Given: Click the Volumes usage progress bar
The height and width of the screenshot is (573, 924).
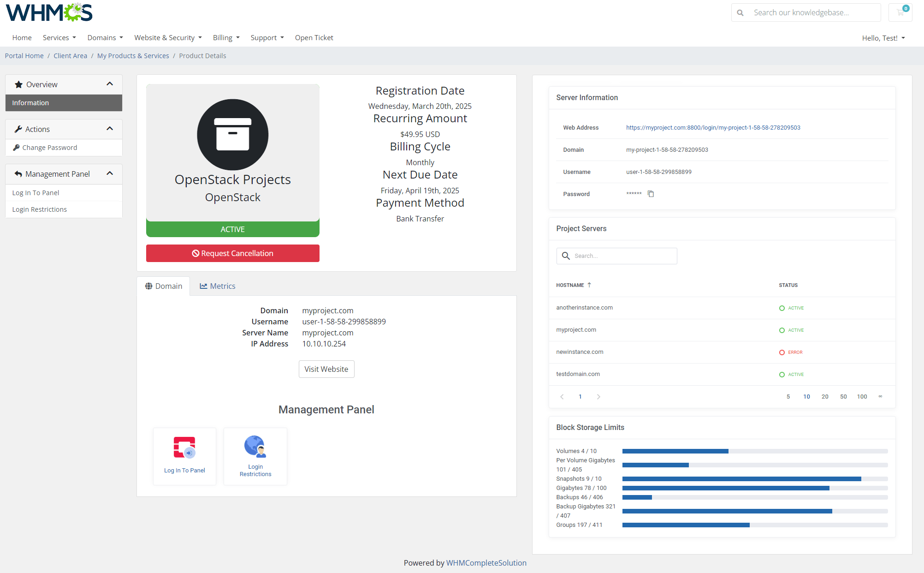Looking at the screenshot, I should pos(755,451).
